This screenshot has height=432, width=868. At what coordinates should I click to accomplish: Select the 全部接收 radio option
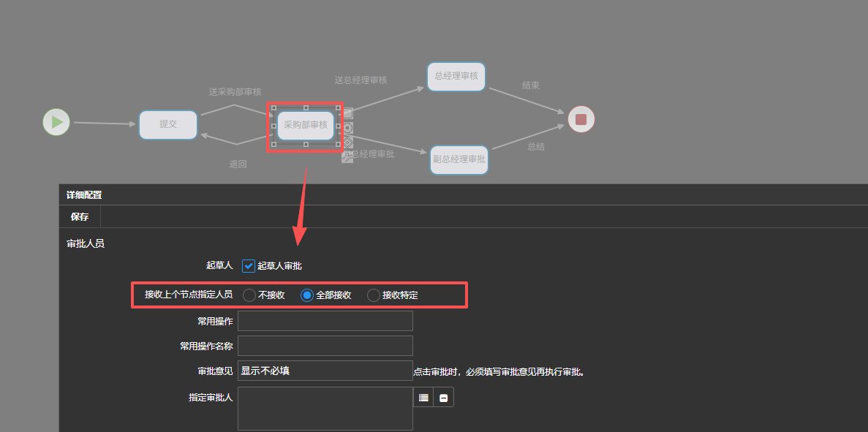307,295
